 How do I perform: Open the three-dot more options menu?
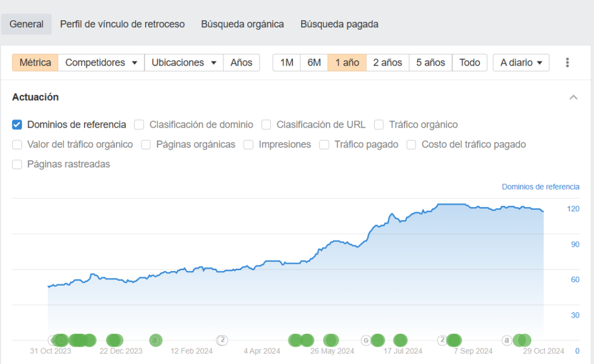pyautogui.click(x=567, y=63)
